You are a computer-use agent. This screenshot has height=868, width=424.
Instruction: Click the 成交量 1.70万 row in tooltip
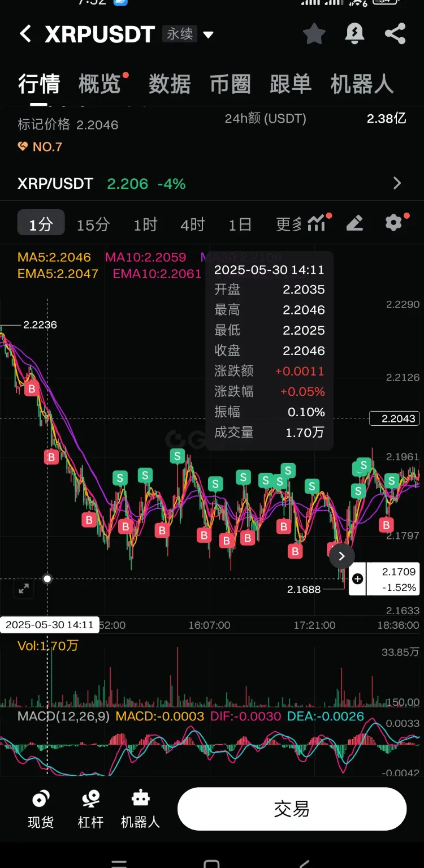pyautogui.click(x=270, y=433)
